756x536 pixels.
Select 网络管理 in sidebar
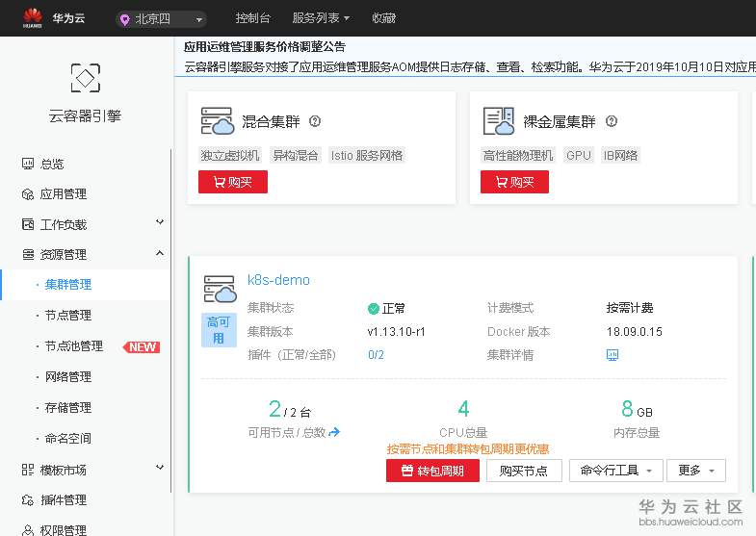pos(68,377)
